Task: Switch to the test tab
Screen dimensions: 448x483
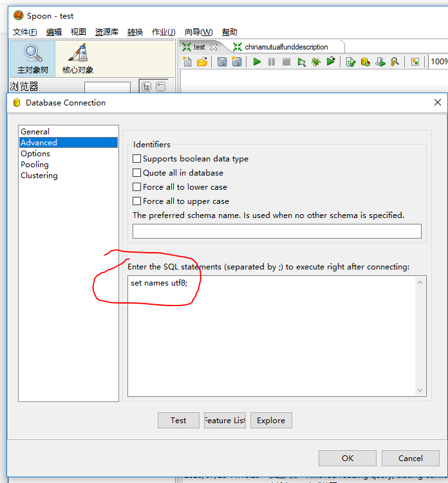Action: (x=199, y=47)
